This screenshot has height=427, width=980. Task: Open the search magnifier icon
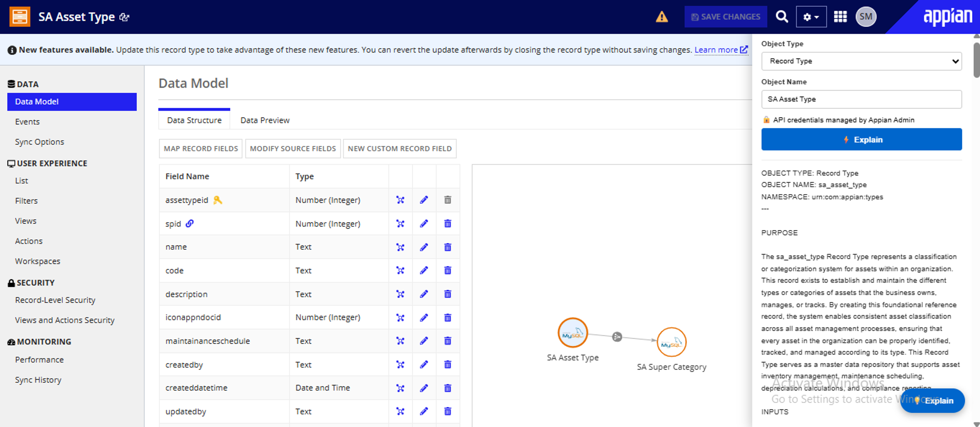[x=782, y=17]
